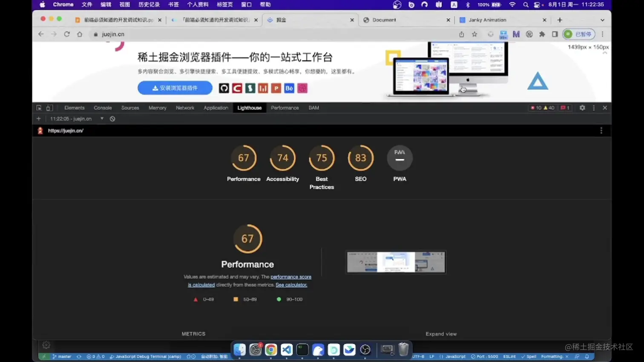Click the 安装浏览器插件 install button
This screenshot has width=644, height=362.
pos(175,88)
